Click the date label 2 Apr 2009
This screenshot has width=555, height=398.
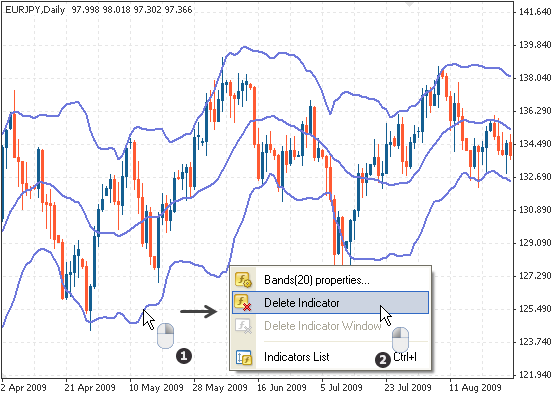click(24, 388)
